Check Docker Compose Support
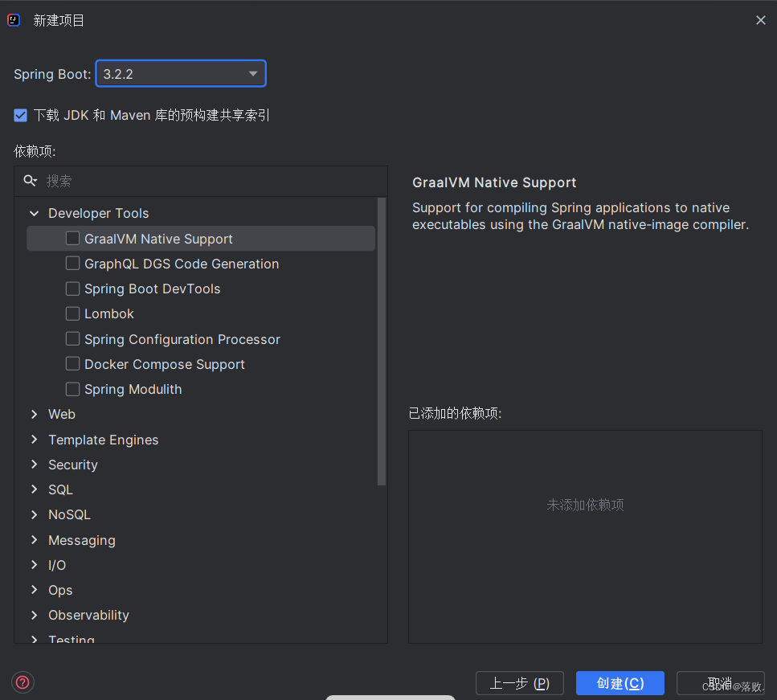Viewport: 777px width, 700px height. point(73,364)
